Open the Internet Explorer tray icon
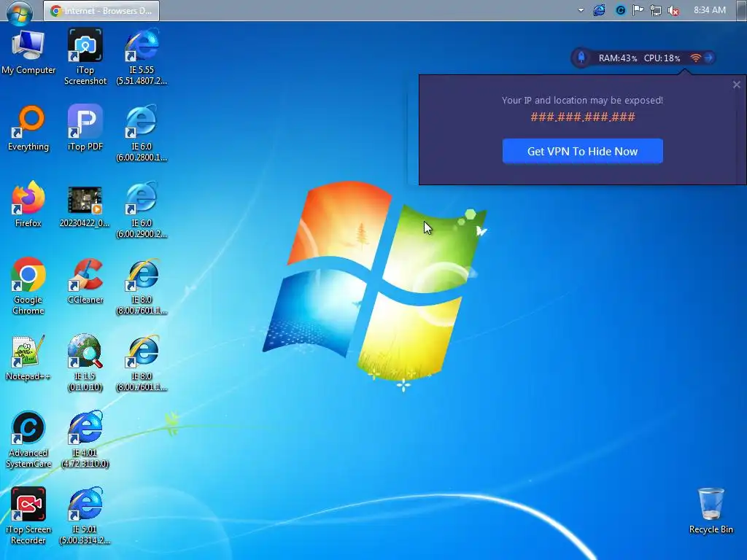 point(600,10)
